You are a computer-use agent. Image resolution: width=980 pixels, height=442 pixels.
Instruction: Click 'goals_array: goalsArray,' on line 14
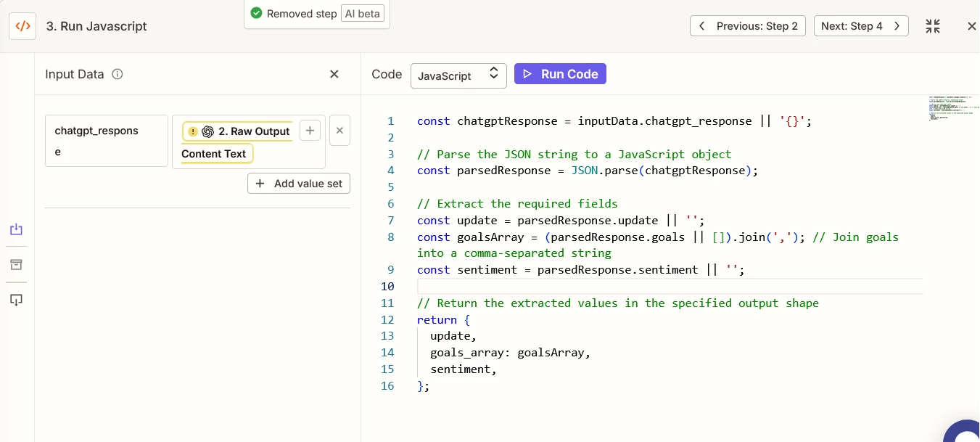tap(511, 353)
